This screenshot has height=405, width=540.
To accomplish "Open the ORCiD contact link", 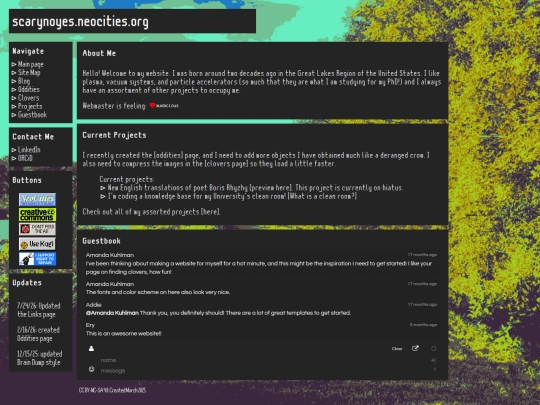I will coord(25,158).
